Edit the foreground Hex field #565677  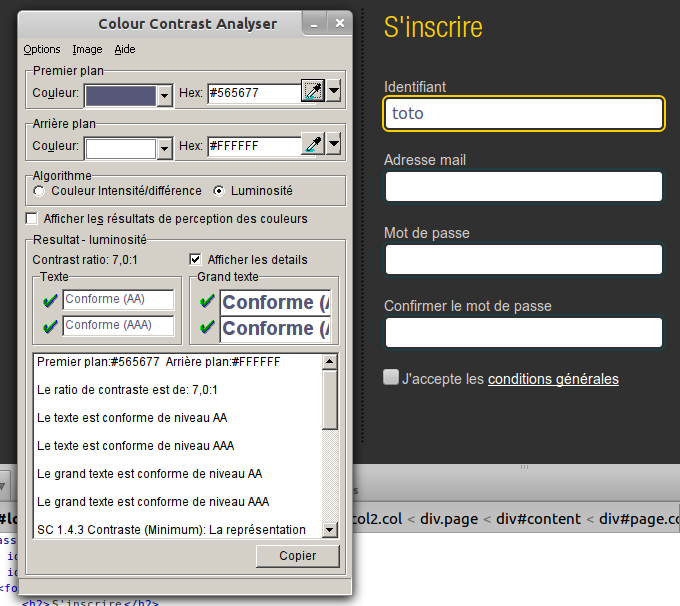click(254, 93)
